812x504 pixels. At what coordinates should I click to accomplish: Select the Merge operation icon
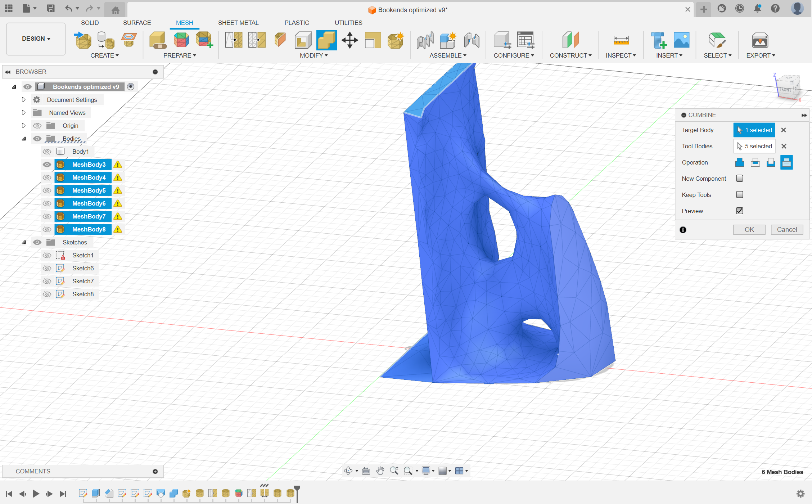click(x=786, y=162)
